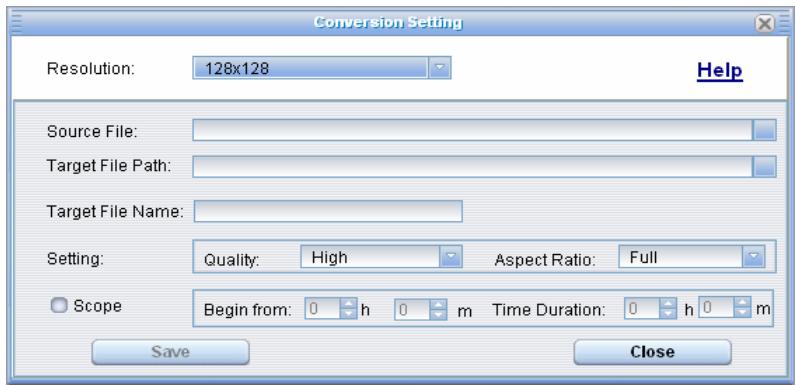Expand the Aspect Ratio dropdown set to Full
The width and height of the screenshot is (795, 385).
pos(692,257)
